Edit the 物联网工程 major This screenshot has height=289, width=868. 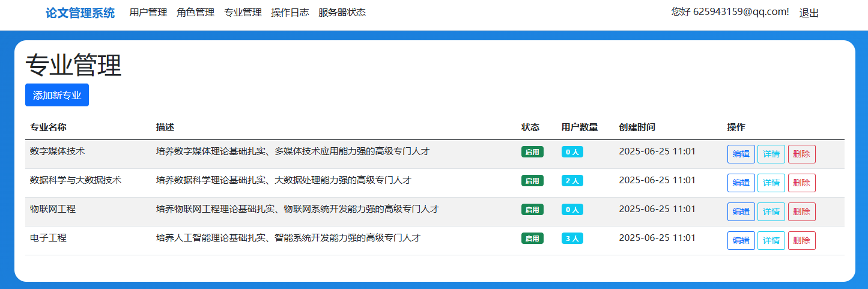point(741,211)
